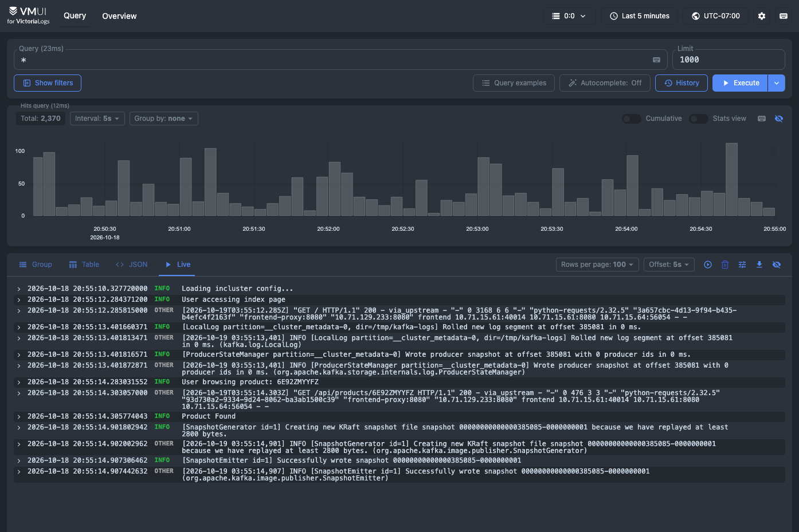Open the Interval 5s dropdown
The image size is (799, 532).
(97, 119)
